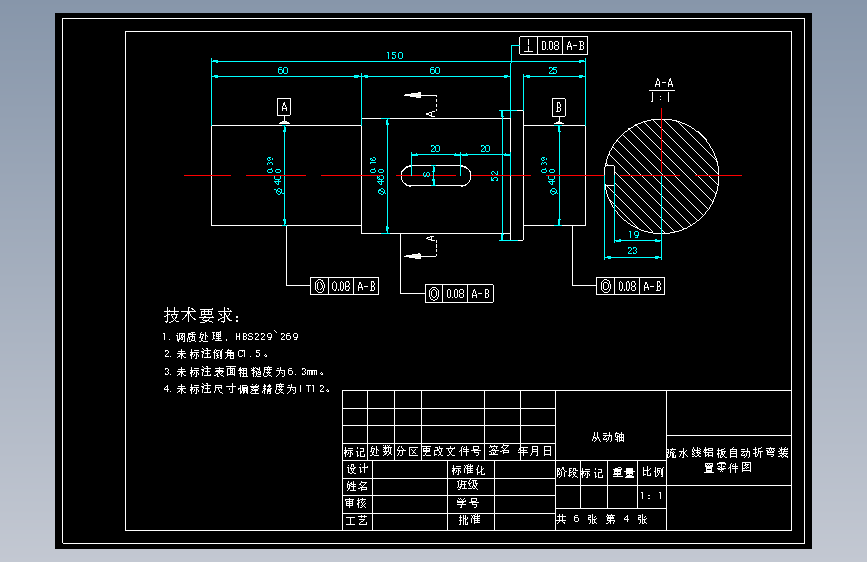Click the 标准化 label
The image size is (867, 562).
point(468,470)
